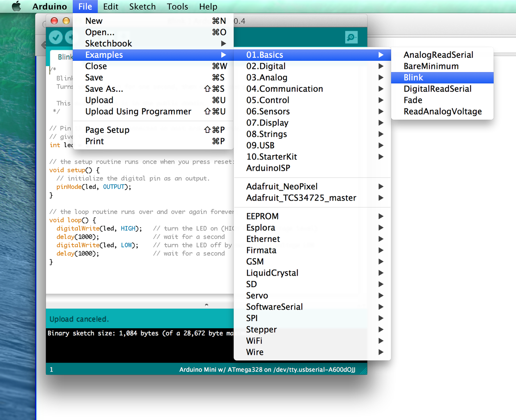Image resolution: width=516 pixels, height=420 pixels.
Task: Expand the Wire library submenu
Action: click(x=255, y=352)
